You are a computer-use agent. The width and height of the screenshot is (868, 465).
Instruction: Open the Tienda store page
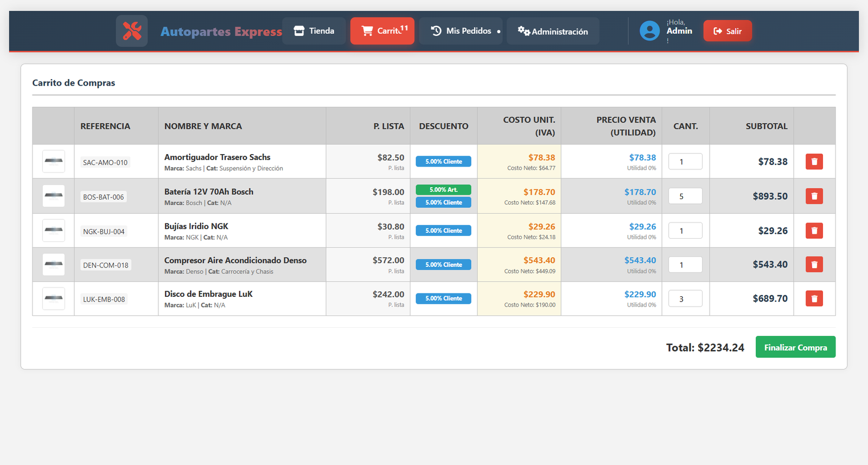coord(314,31)
